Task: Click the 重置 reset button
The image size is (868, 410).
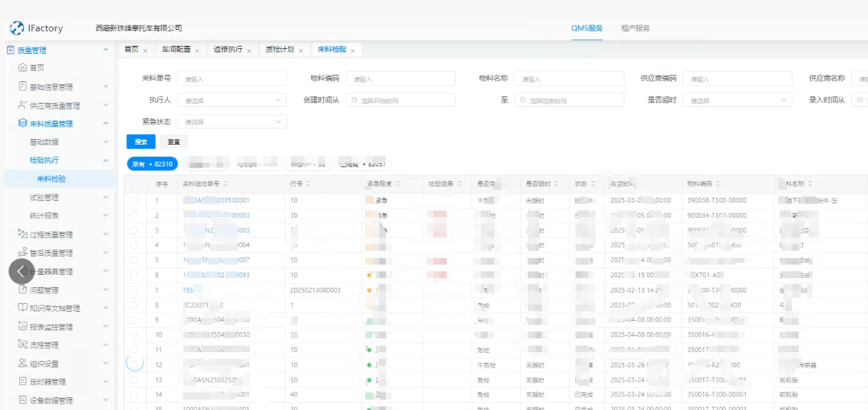Action: [x=173, y=141]
